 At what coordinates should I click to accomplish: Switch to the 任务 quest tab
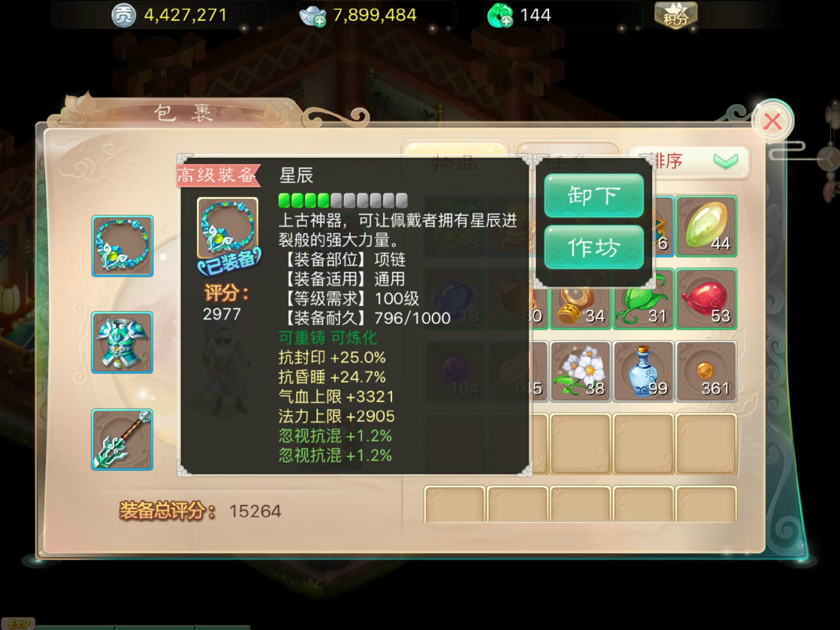(x=567, y=162)
